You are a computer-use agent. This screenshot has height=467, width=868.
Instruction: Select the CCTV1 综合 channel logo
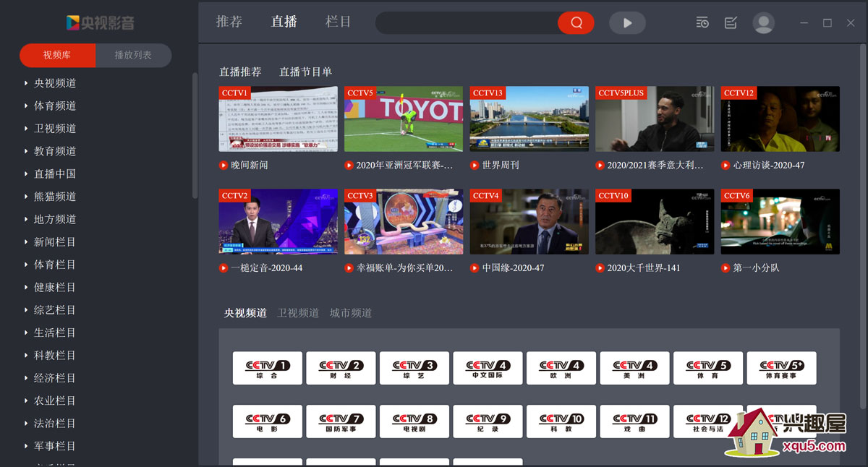[x=268, y=368]
